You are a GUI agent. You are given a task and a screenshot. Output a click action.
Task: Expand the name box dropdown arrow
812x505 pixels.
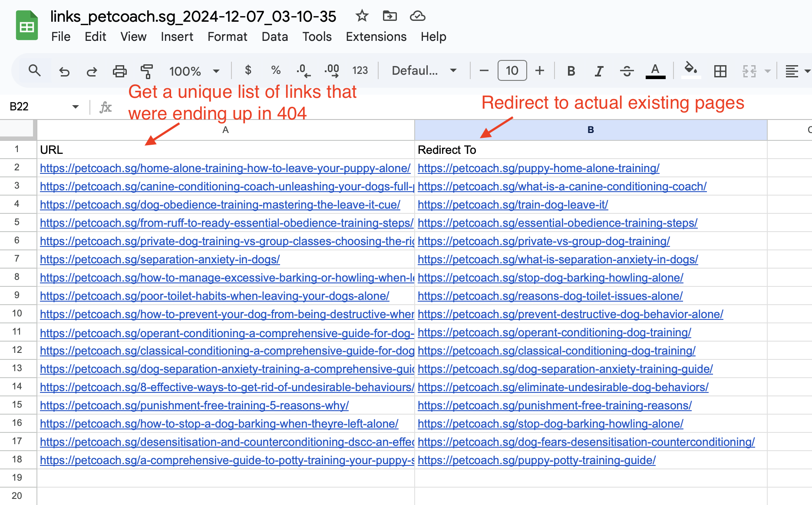[75, 106]
